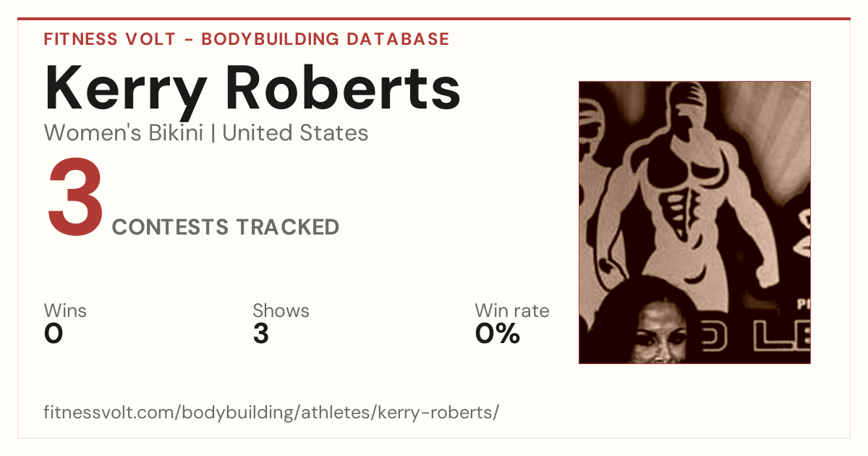The width and height of the screenshot is (868, 456).
Task: Click the red top border bar
Action: tap(434, 19)
